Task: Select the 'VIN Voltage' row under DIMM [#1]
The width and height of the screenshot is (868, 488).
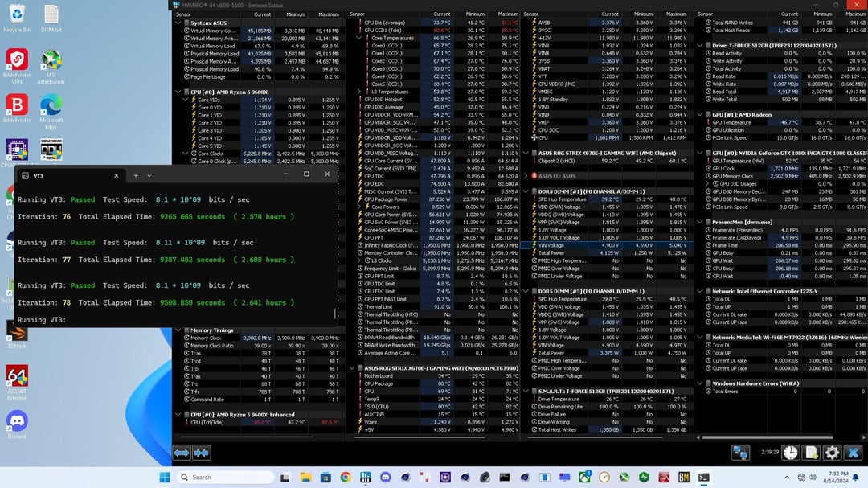Action: click(x=606, y=245)
